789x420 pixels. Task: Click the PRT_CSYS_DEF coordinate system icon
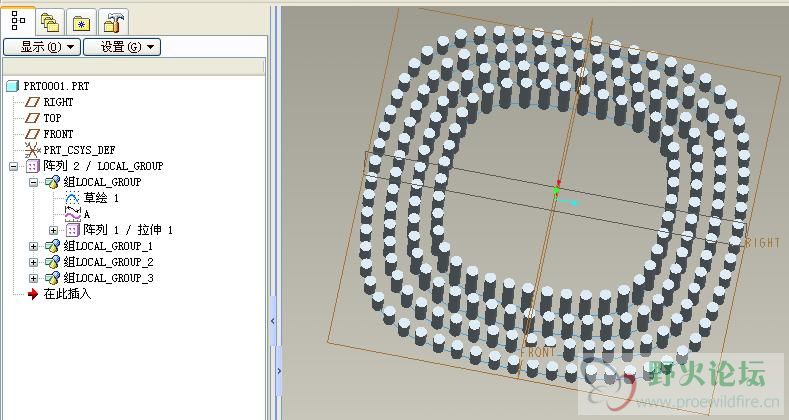point(33,150)
